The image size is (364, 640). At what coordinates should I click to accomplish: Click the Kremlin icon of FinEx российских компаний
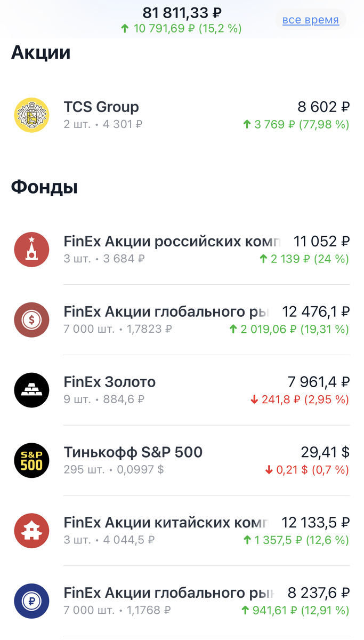(x=31, y=250)
